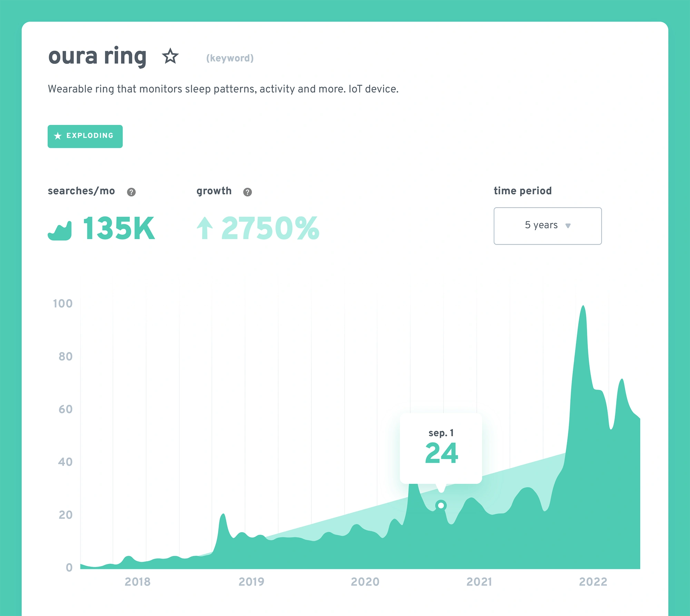The width and height of the screenshot is (690, 616).
Task: Click the 2018 x-axis label
Action: click(x=138, y=582)
